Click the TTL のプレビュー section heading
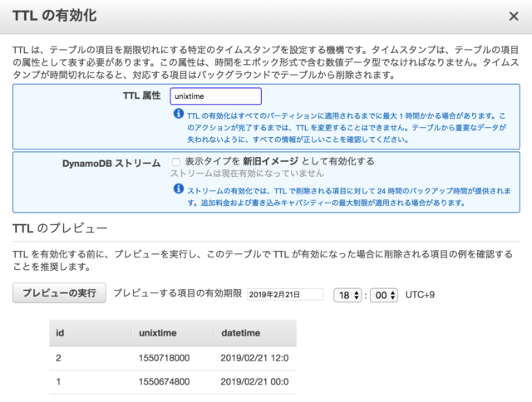Screen dimensions: 532x402 [x=58, y=226]
